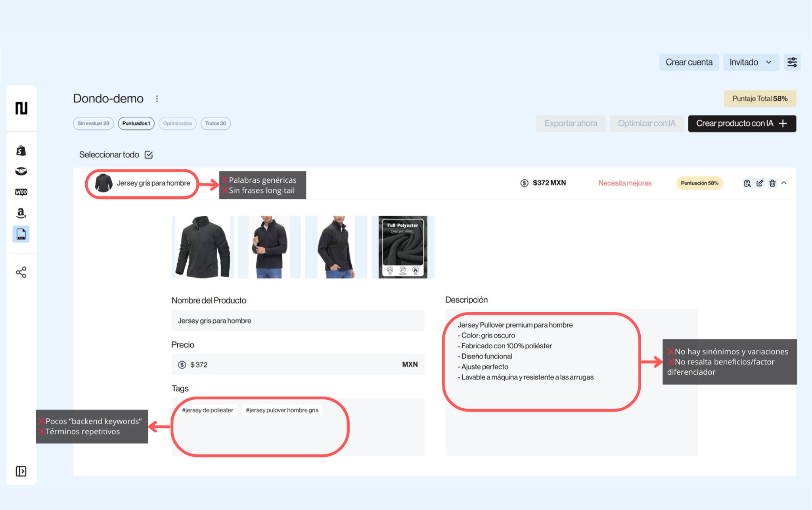Open the Shopify integration icon in sidebar
The width and height of the screenshot is (812, 510).
21,150
